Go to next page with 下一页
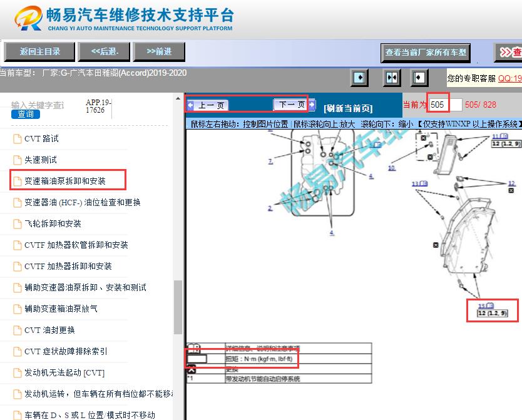This screenshot has height=420, width=522. coord(294,105)
